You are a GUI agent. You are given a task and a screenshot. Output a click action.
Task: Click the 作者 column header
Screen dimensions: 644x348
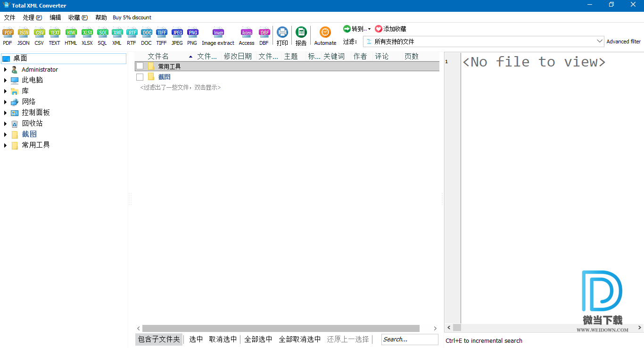(360, 56)
